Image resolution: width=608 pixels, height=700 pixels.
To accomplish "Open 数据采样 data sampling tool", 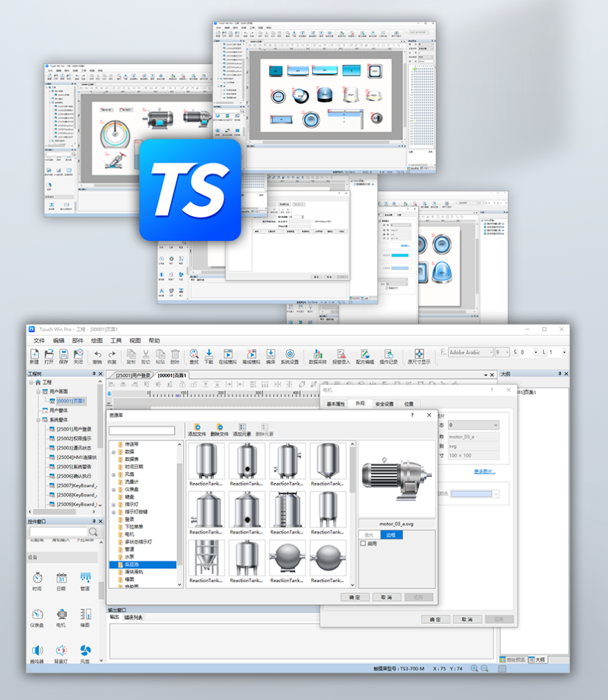I will (317, 356).
